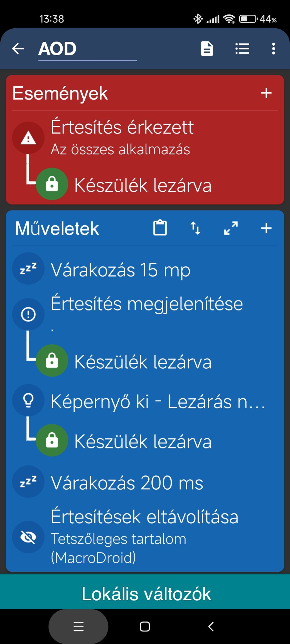Paste action using the clipboard icon
The image size is (290, 644).
[160, 228]
